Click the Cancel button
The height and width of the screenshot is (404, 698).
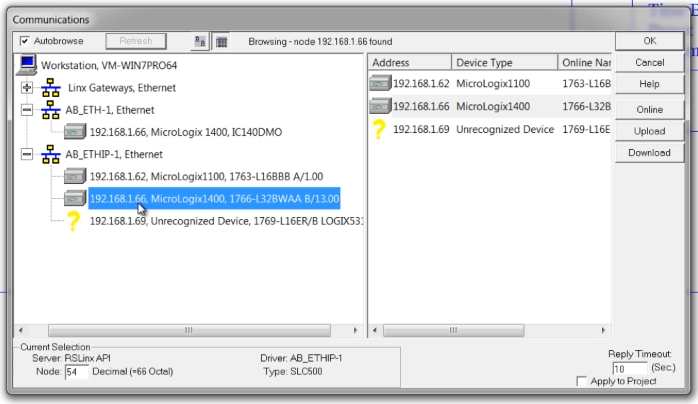point(649,63)
